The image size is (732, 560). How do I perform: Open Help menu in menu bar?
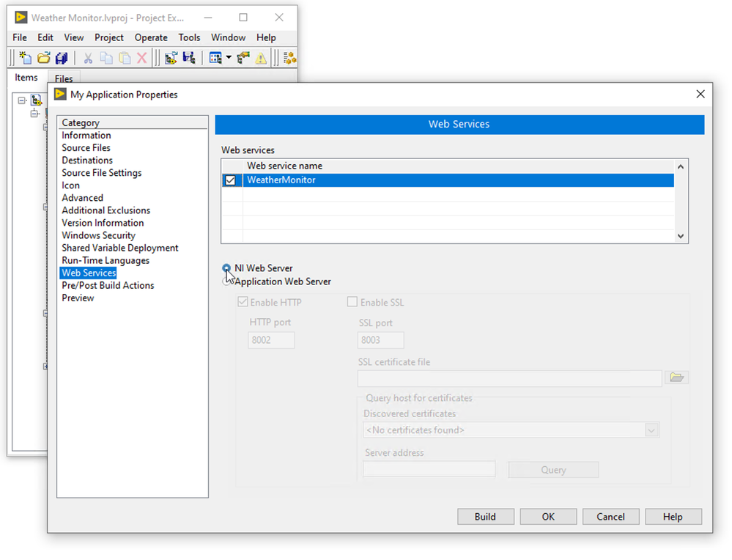coord(266,37)
